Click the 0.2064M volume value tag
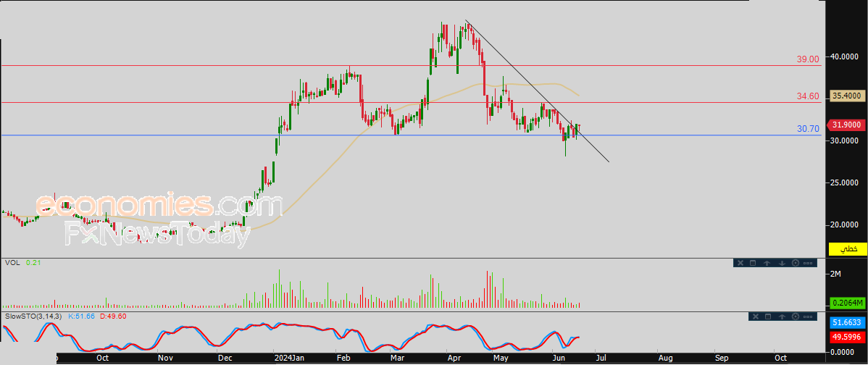Viewport: 868px width, 365px height. (848, 303)
